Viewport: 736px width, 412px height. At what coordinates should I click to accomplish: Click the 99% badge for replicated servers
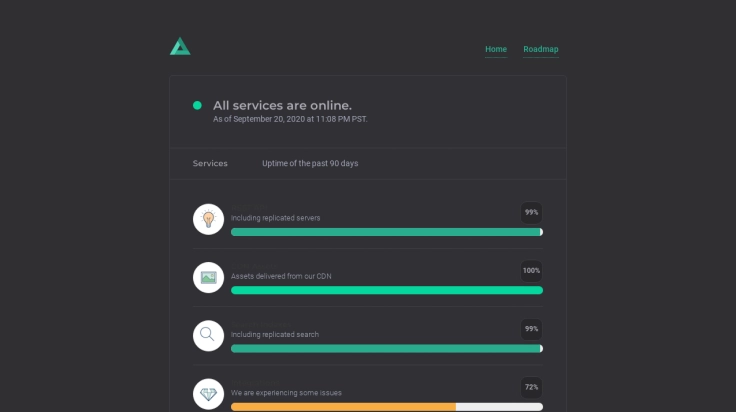pos(531,212)
